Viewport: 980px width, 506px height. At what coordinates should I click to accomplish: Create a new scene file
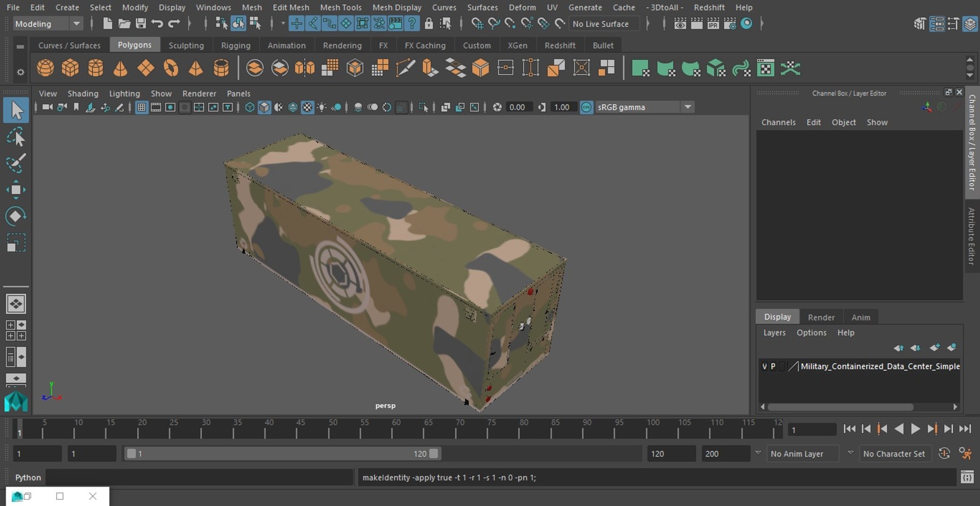[107, 23]
